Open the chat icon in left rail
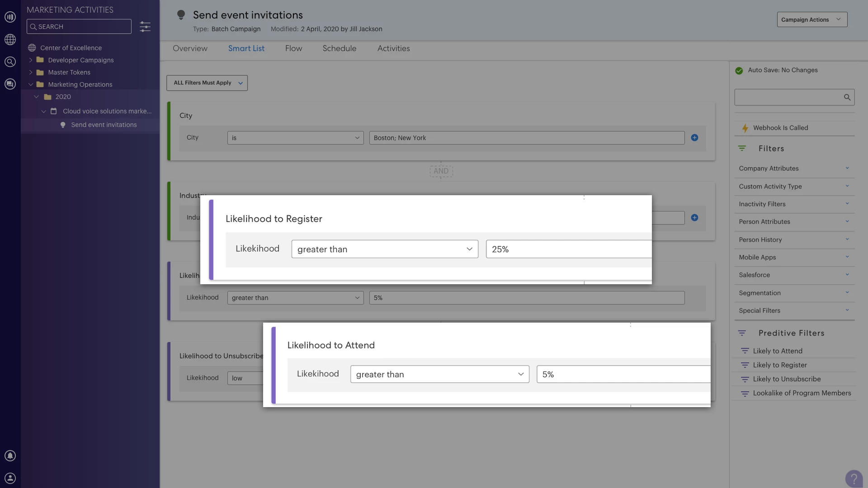This screenshot has width=868, height=488. click(x=10, y=84)
